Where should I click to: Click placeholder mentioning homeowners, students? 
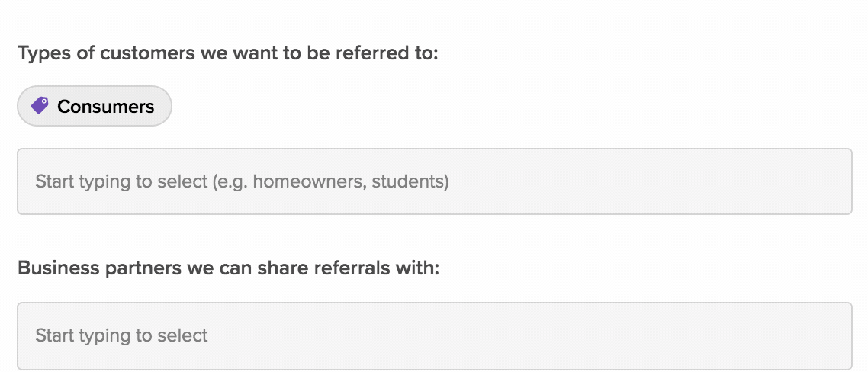tap(242, 181)
